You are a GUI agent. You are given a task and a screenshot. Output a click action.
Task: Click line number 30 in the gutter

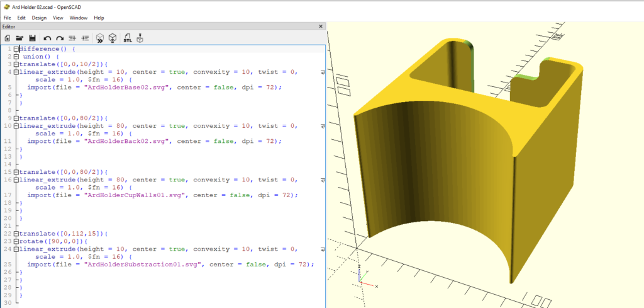click(6, 303)
